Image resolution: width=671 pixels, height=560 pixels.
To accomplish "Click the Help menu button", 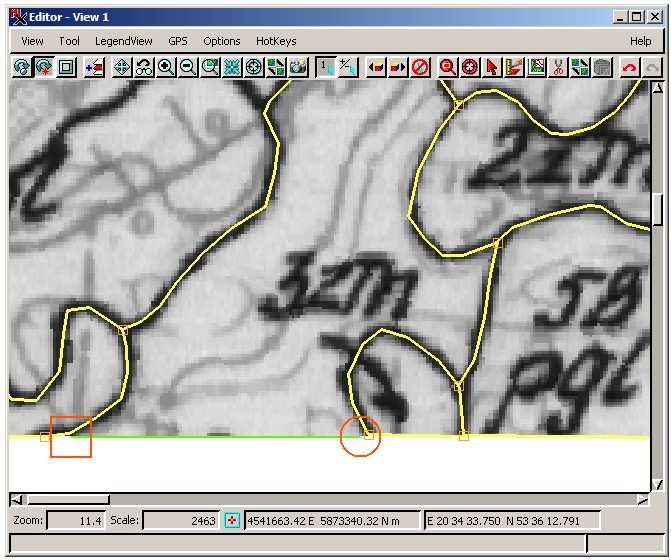I will point(640,41).
